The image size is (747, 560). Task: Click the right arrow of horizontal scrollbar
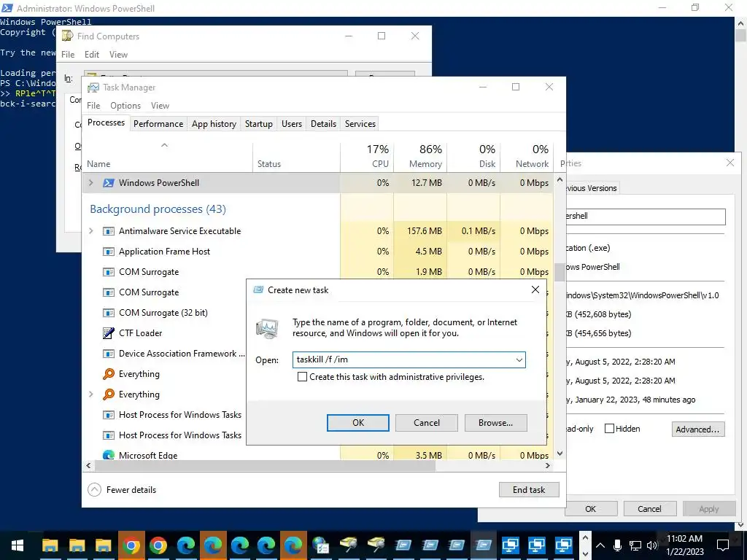click(x=548, y=466)
